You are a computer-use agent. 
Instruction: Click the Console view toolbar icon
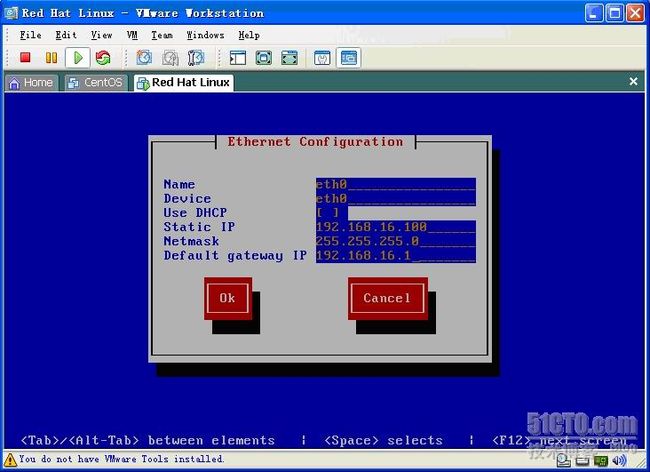348,58
